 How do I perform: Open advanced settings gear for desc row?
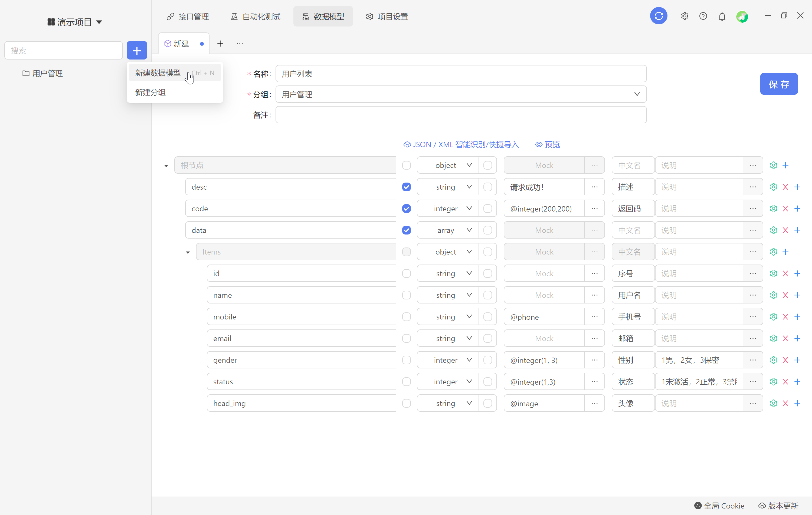coord(773,187)
